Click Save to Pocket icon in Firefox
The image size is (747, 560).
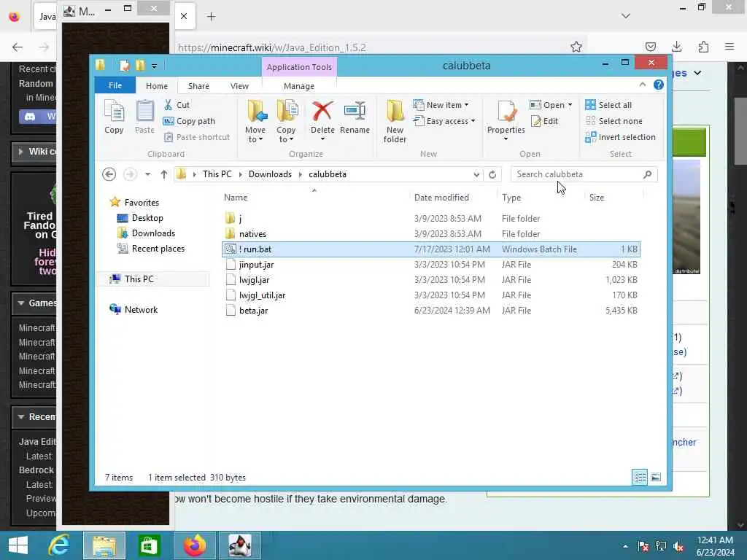(650, 47)
